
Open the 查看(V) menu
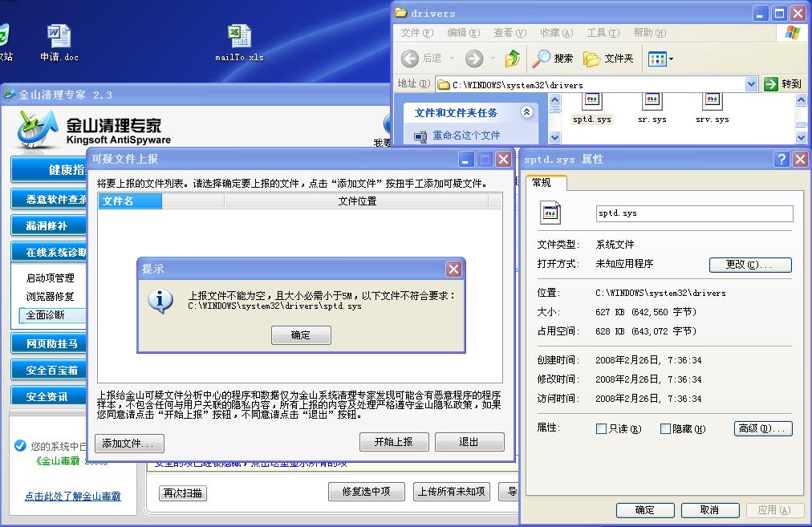coord(510,33)
